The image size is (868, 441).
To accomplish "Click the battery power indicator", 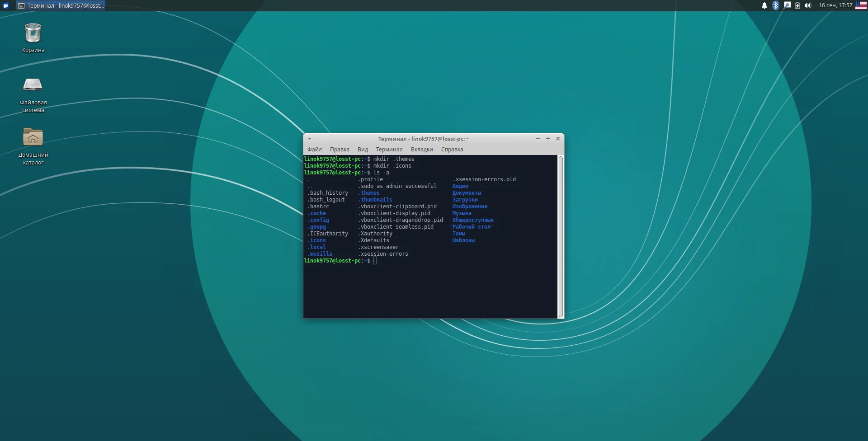I will 797,5.
